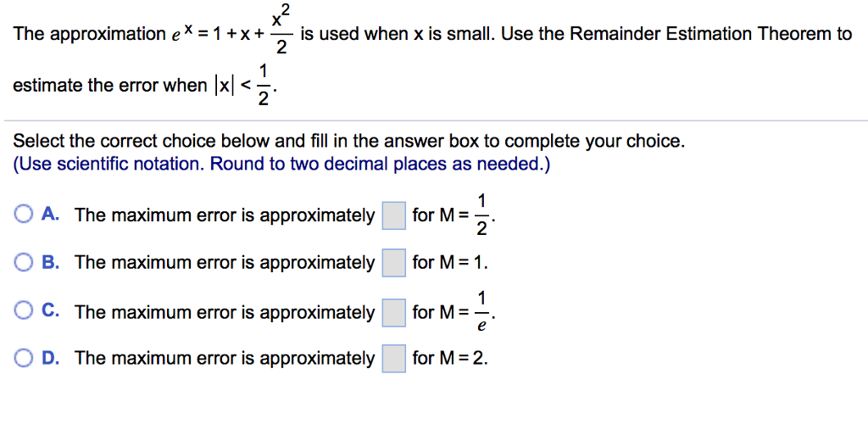
Task: Click the 'for M = 2.' text
Action: pos(450,359)
